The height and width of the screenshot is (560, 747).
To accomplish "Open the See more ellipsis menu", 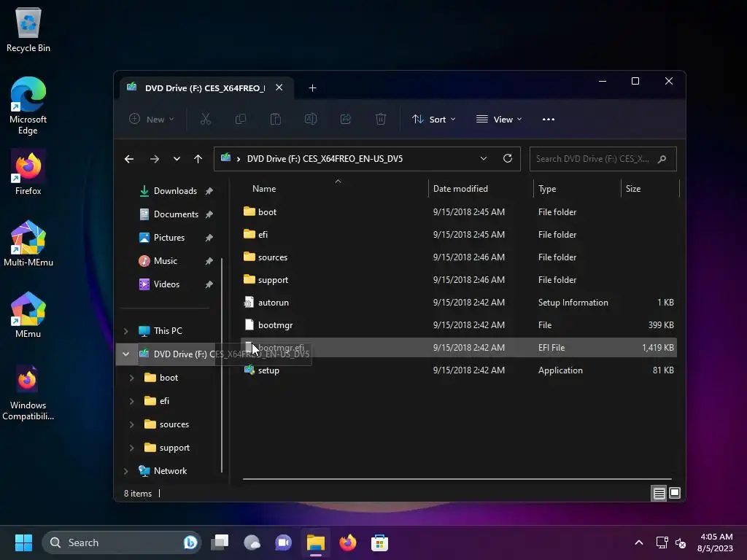I will pos(549,119).
